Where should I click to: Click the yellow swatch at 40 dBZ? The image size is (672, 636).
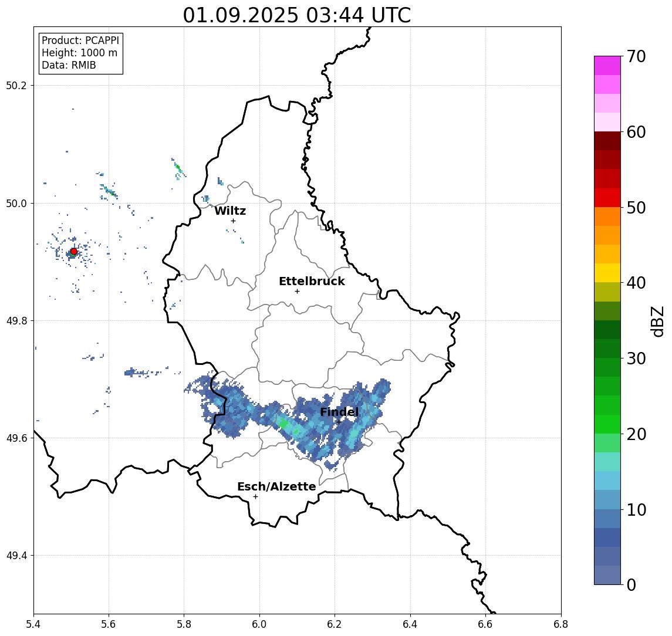click(x=607, y=273)
